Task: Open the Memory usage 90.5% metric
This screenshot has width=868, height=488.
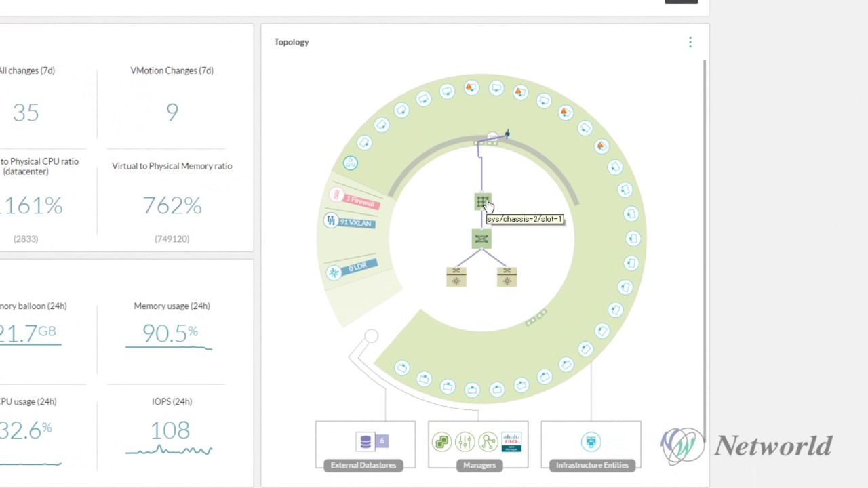Action: [x=170, y=333]
